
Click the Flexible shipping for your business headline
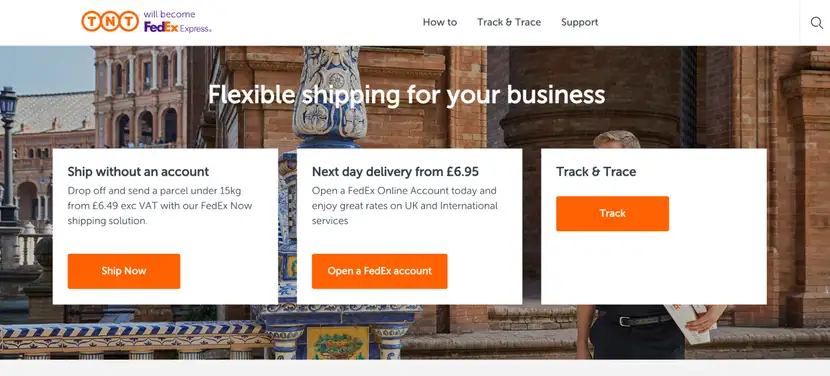coord(407,95)
